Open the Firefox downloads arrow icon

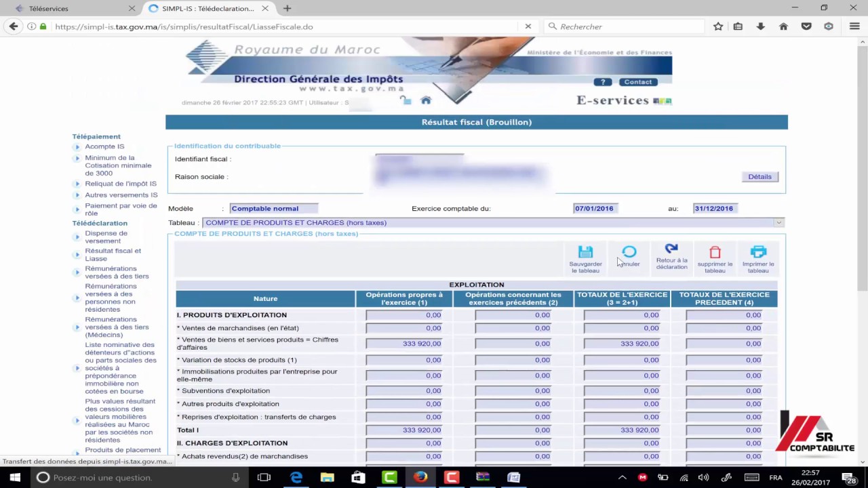pyautogui.click(x=760, y=26)
